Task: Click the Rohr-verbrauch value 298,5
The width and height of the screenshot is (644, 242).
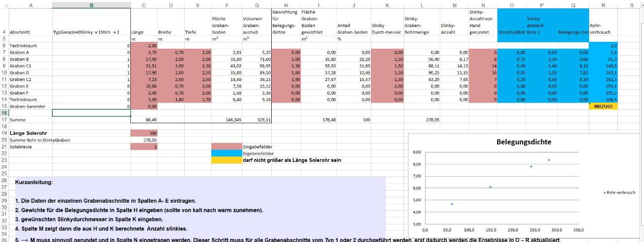Action: click(603, 100)
